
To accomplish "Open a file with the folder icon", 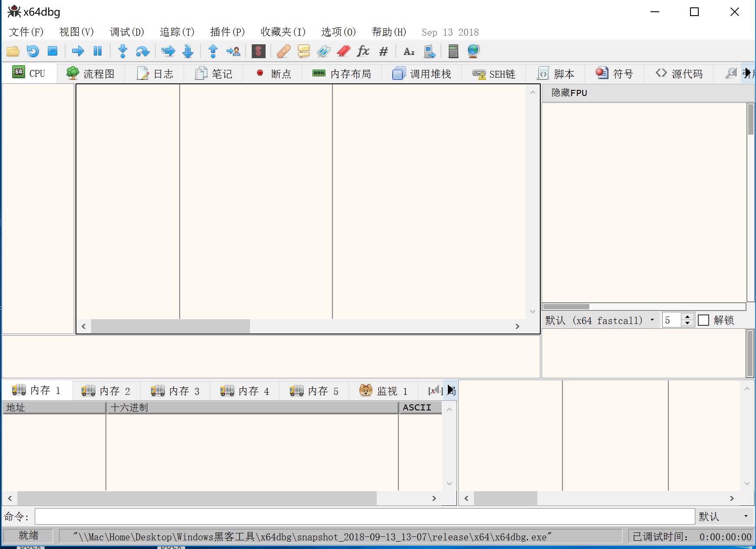I will [13, 51].
